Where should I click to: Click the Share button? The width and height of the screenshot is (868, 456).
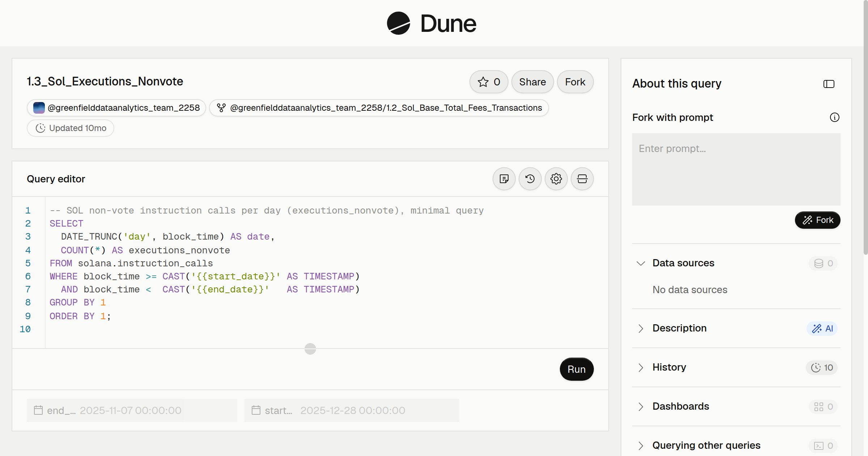(532, 82)
